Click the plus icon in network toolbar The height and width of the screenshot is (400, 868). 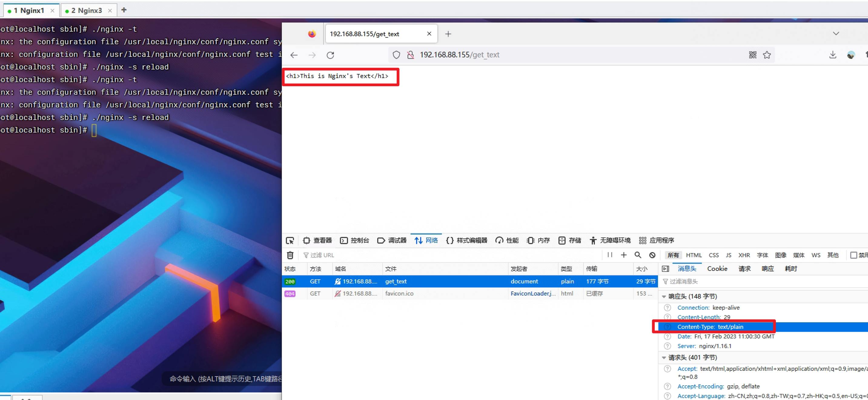tap(624, 255)
